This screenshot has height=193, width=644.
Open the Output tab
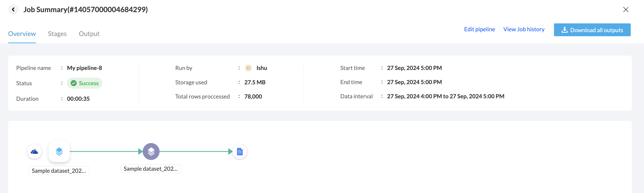[x=89, y=34]
